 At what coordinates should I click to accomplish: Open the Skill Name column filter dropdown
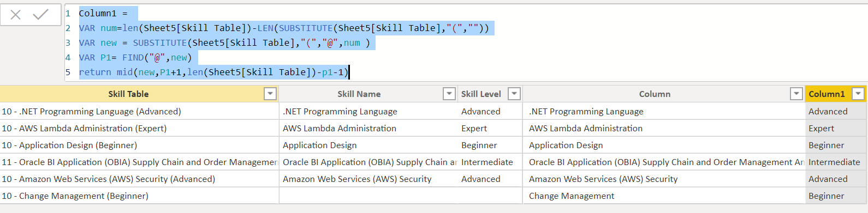tap(449, 94)
